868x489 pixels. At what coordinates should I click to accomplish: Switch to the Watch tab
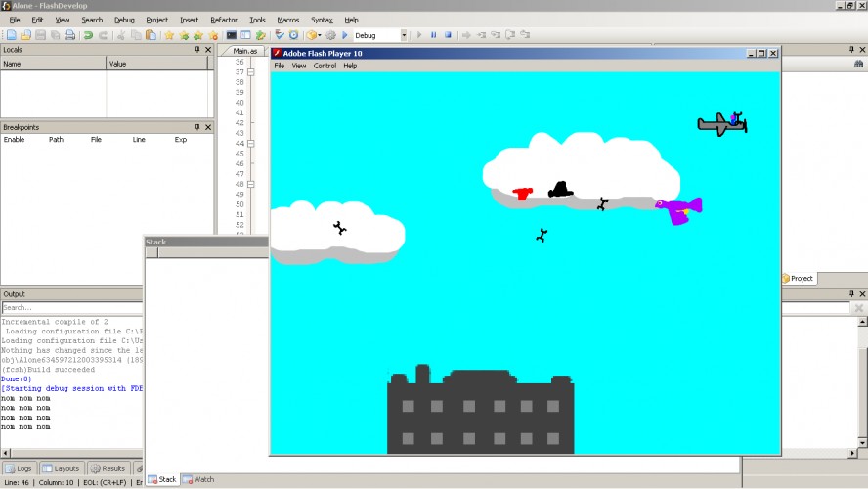(198, 479)
